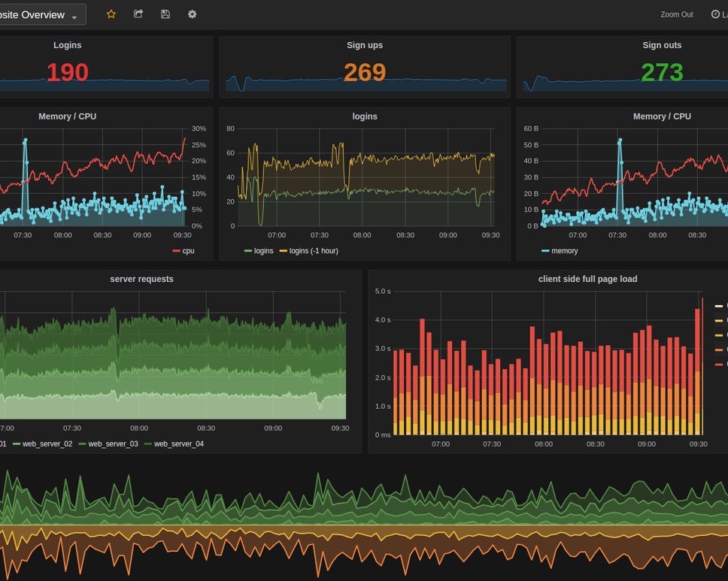The image size is (728, 581).
Task: Click the green color swatch beside logins legend
Action: click(248, 251)
